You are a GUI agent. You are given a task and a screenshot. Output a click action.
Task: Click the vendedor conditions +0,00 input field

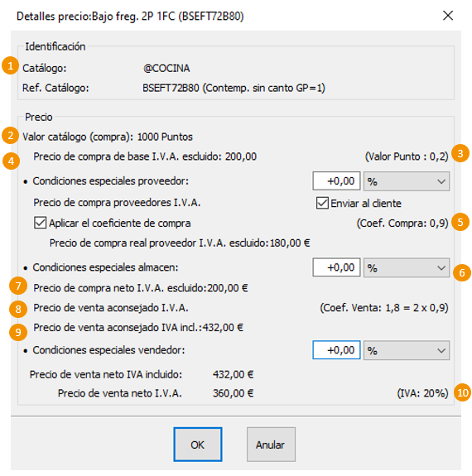pos(336,350)
